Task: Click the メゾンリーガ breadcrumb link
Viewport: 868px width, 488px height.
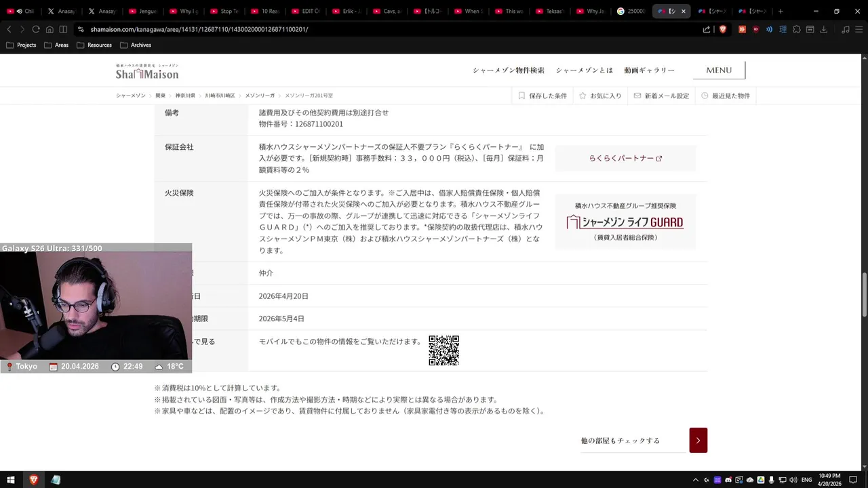Action: [260, 96]
